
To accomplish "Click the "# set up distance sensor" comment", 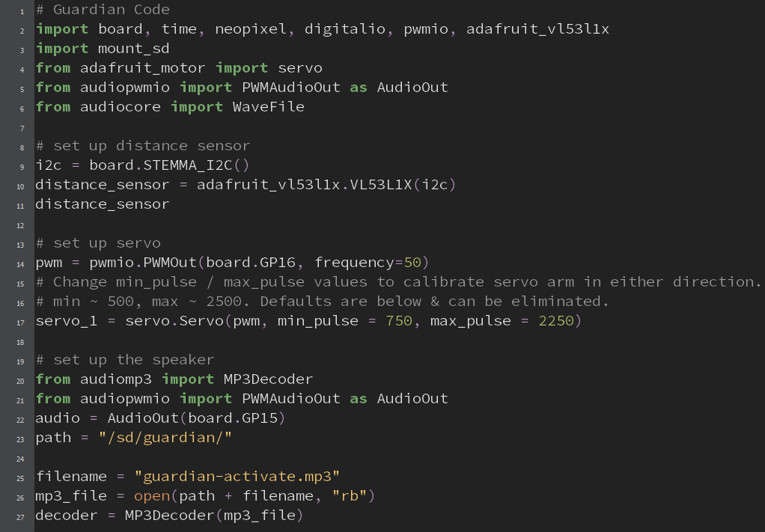I will (x=143, y=146).
